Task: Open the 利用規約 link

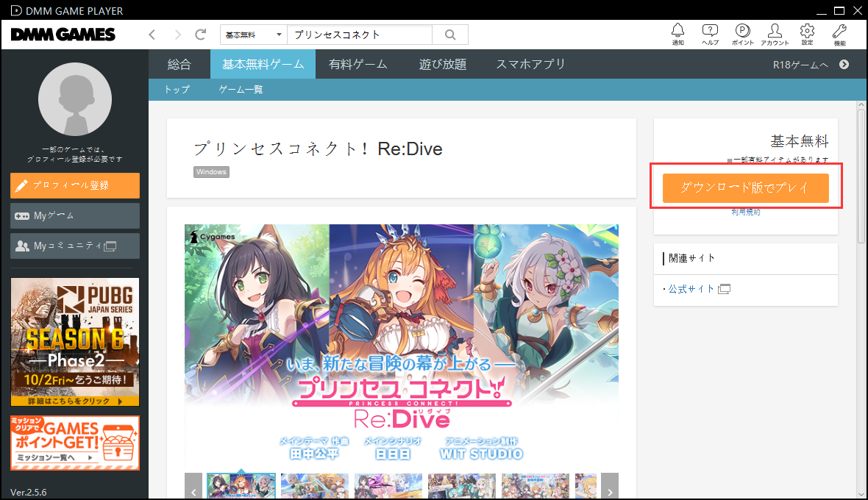Action: point(746,212)
